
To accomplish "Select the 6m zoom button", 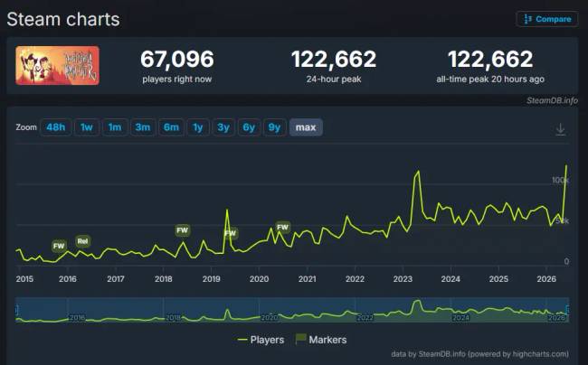I will 171,127.
